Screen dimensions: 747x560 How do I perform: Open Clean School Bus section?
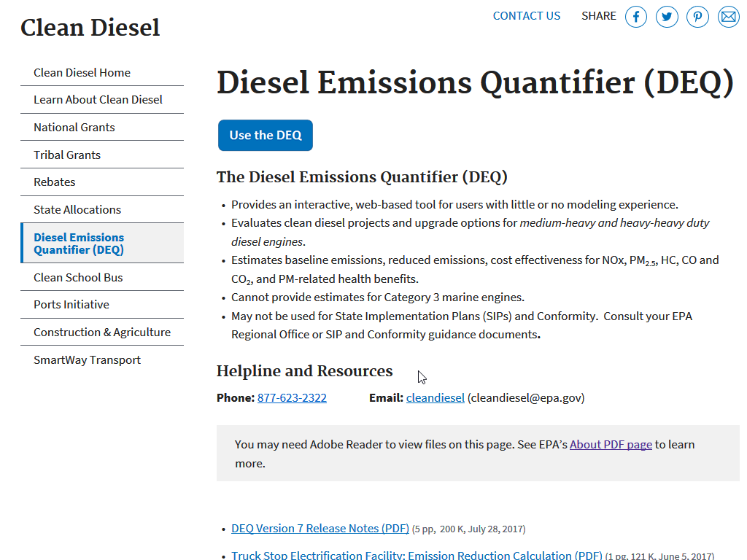(78, 278)
